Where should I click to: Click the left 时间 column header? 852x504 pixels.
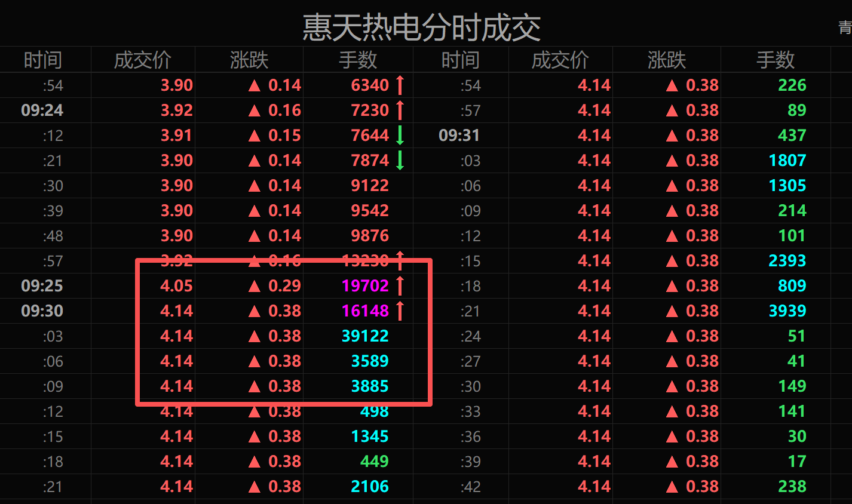click(42, 60)
